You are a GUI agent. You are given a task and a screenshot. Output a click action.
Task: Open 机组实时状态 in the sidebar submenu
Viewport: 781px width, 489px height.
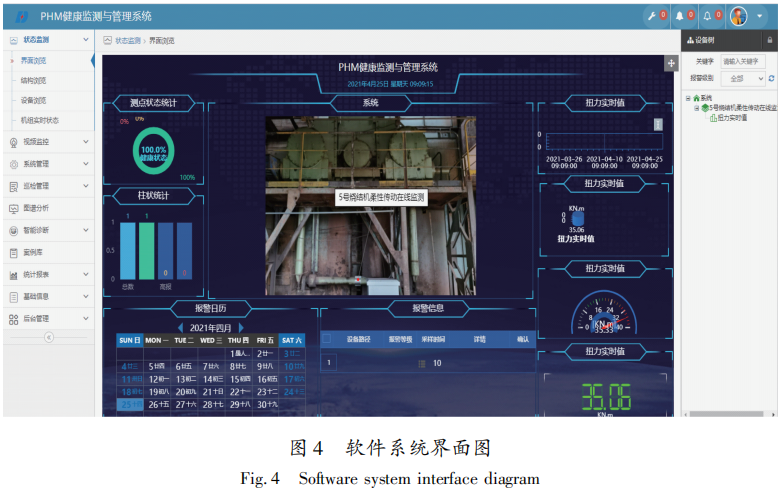[x=40, y=120]
